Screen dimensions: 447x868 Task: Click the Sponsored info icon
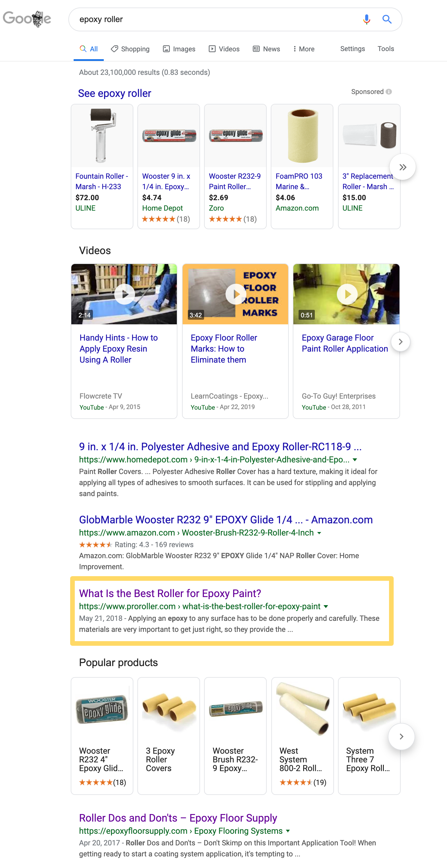pyautogui.click(x=389, y=92)
